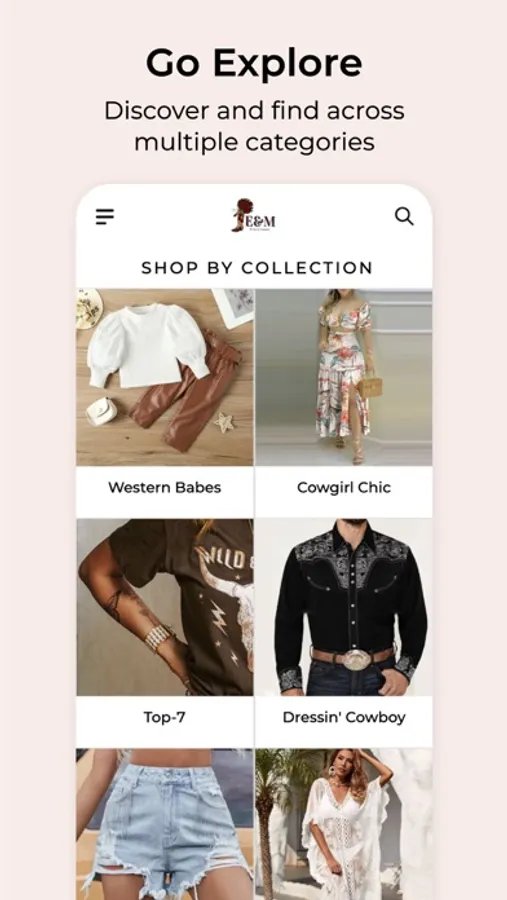Tap the Western Babes label
Screen dimensions: 507x900
(x=165, y=487)
